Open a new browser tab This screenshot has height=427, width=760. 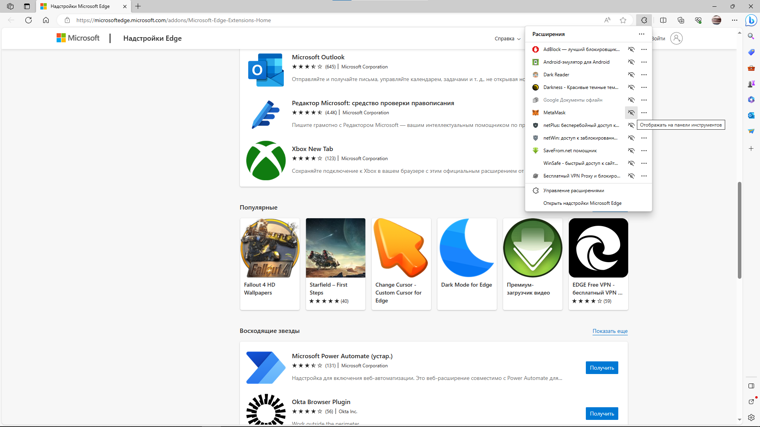coord(138,6)
